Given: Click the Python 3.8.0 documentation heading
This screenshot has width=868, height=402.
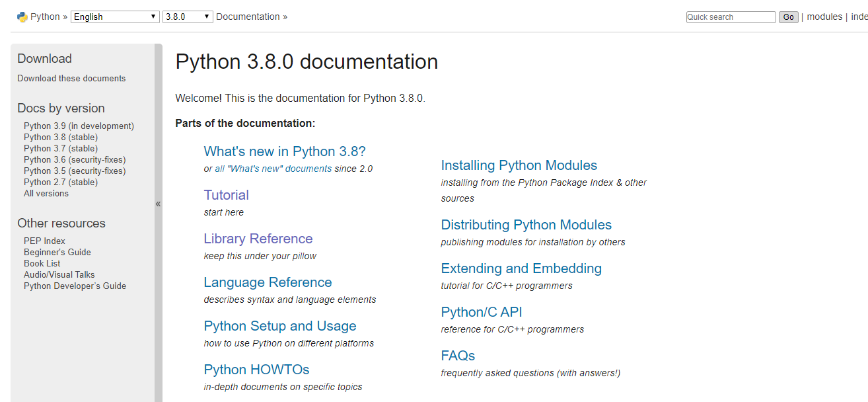Looking at the screenshot, I should tap(307, 61).
